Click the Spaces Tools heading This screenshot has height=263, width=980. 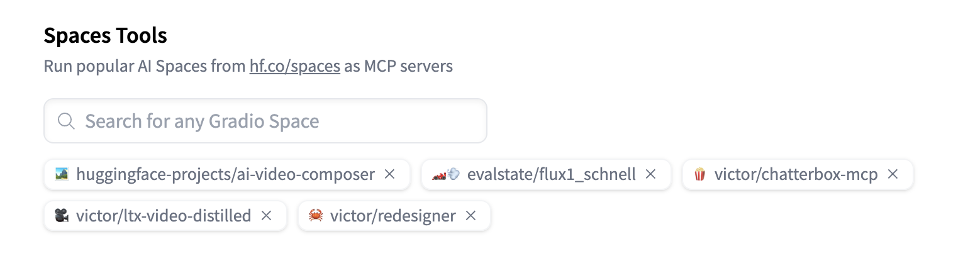[x=105, y=36]
